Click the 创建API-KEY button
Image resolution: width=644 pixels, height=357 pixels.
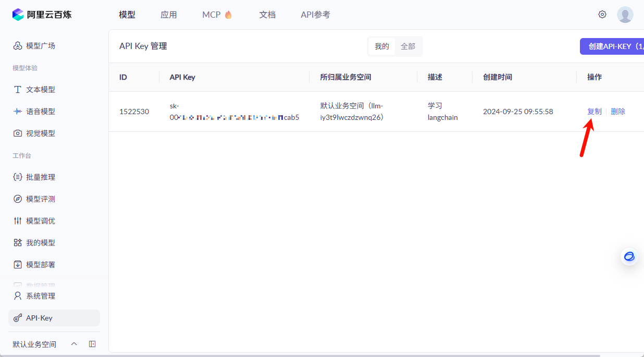tap(612, 46)
